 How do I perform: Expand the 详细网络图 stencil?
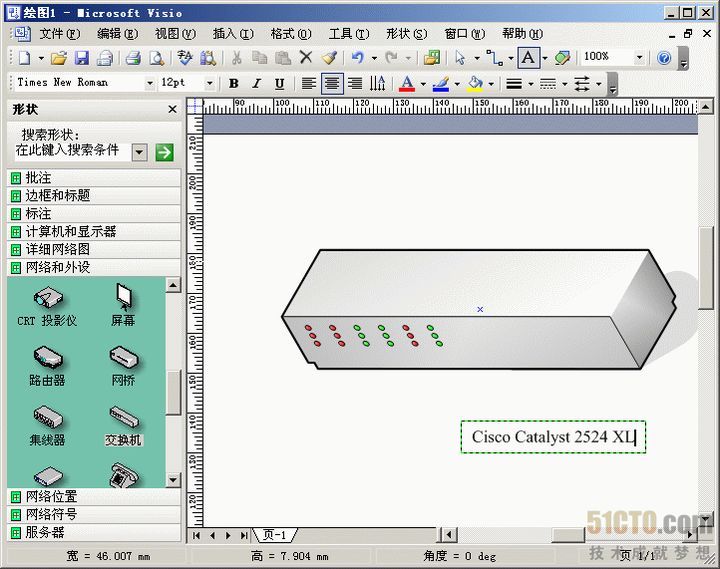95,249
